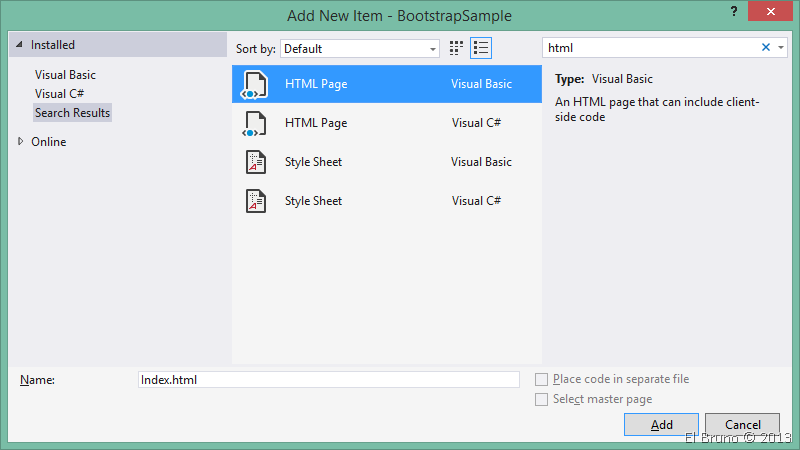The height and width of the screenshot is (450, 800).
Task: Choose Search Results in the left pane
Action: pyautogui.click(x=72, y=113)
